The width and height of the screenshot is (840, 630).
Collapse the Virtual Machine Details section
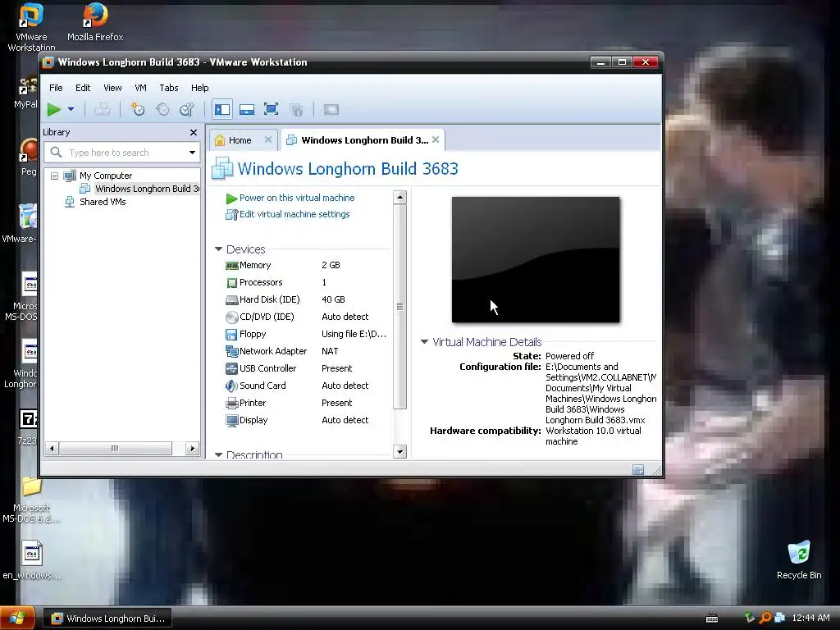[x=424, y=342]
